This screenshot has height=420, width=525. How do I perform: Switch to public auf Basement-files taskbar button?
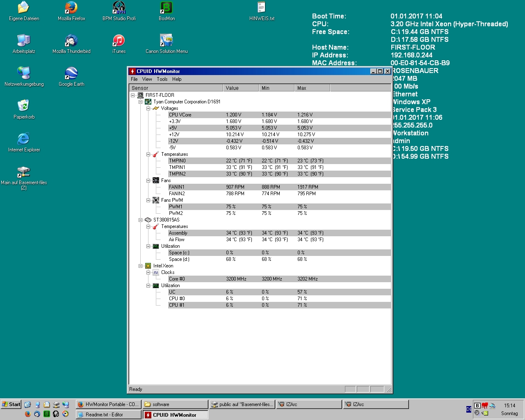coord(242,404)
